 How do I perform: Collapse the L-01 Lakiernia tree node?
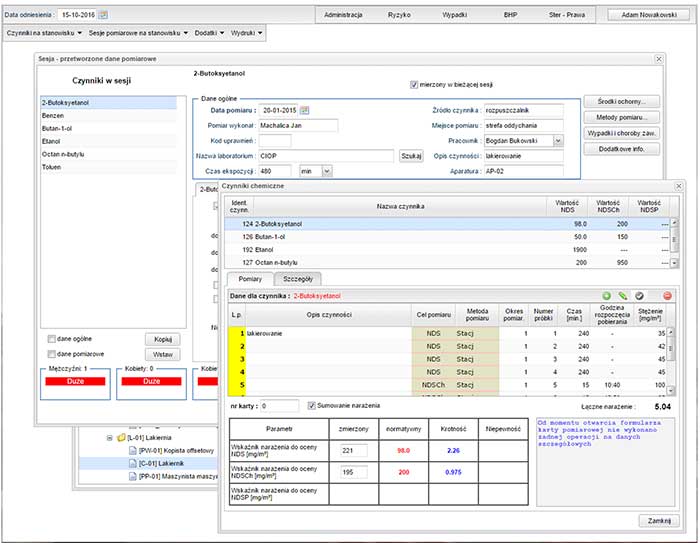[108, 438]
